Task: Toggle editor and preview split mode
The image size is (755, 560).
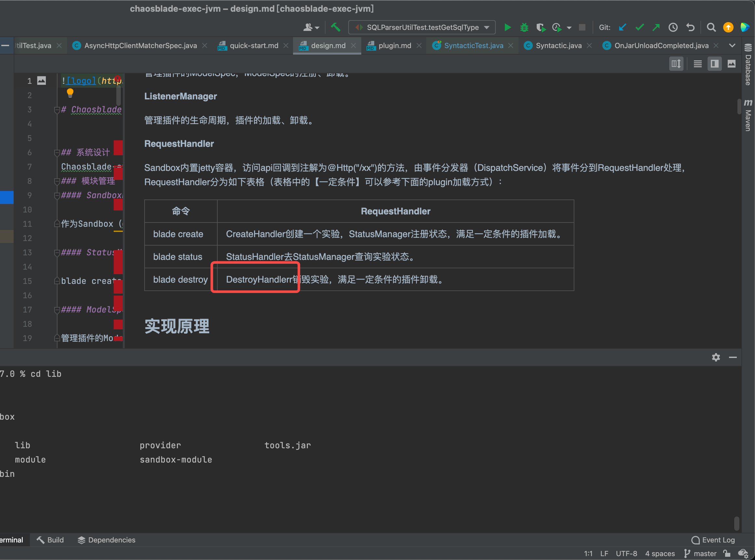Action: tap(715, 64)
